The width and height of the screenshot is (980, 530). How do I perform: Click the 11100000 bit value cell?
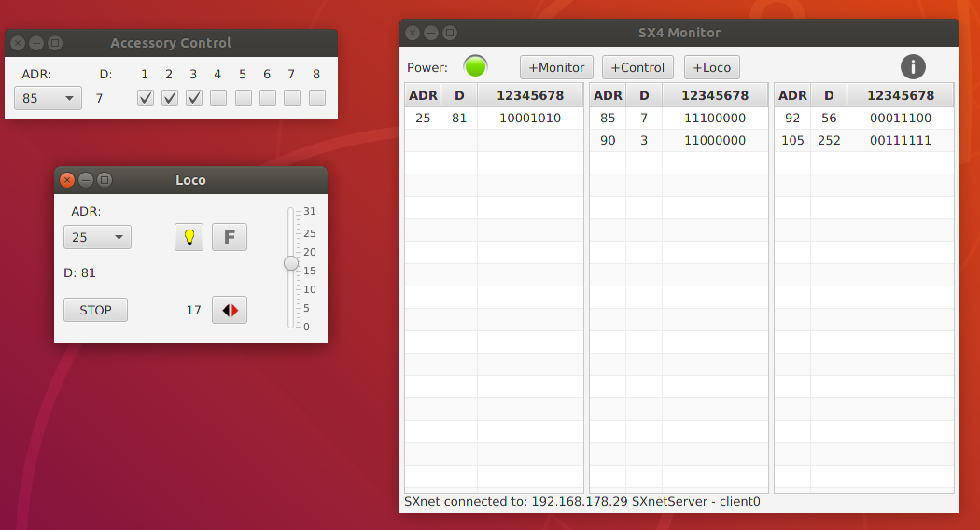click(x=715, y=119)
